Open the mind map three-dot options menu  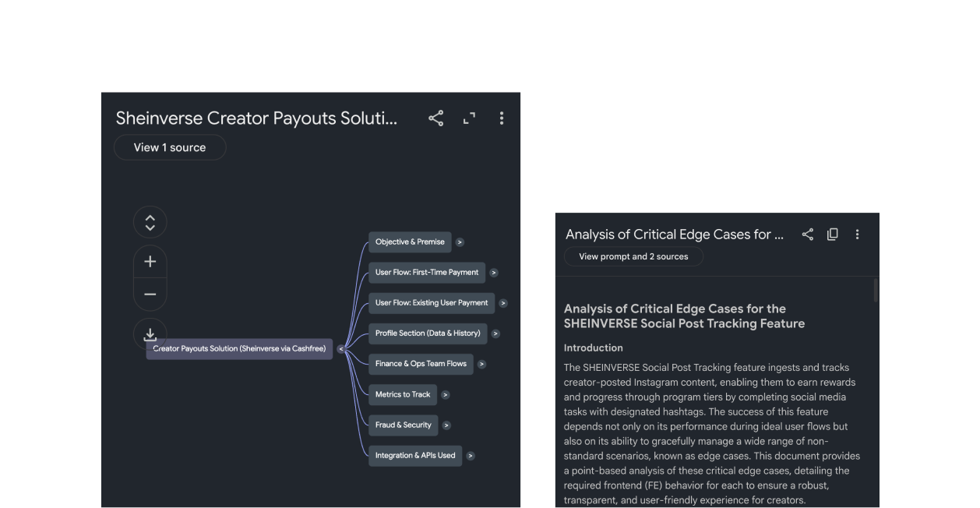[502, 118]
